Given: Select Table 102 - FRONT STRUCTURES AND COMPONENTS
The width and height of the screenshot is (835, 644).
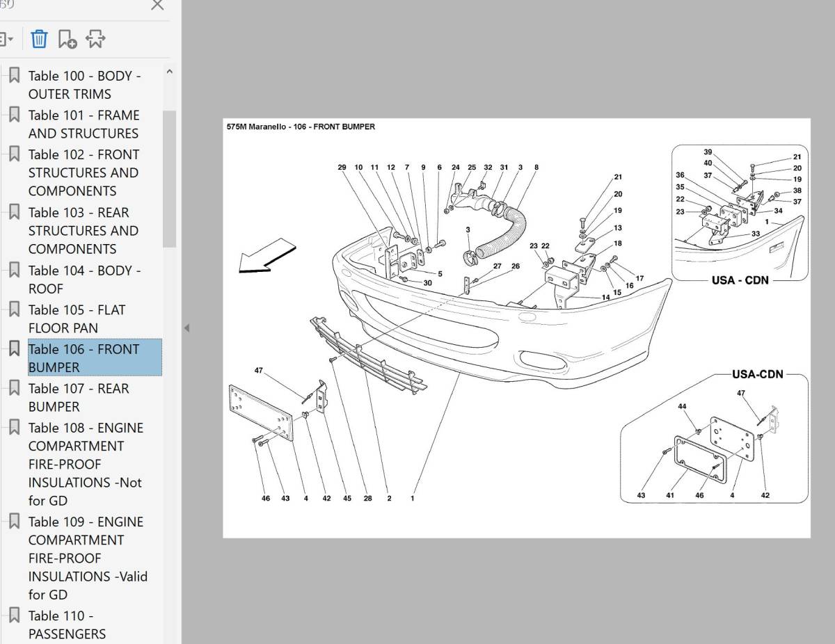Looking at the screenshot, I should pos(83,172).
